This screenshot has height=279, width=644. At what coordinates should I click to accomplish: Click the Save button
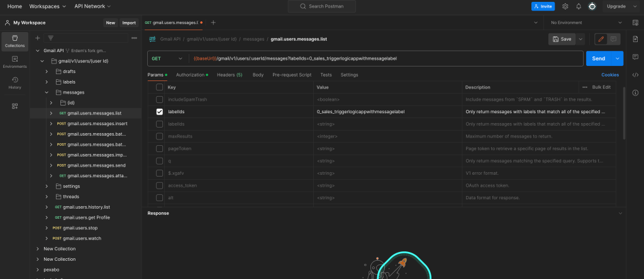[562, 39]
